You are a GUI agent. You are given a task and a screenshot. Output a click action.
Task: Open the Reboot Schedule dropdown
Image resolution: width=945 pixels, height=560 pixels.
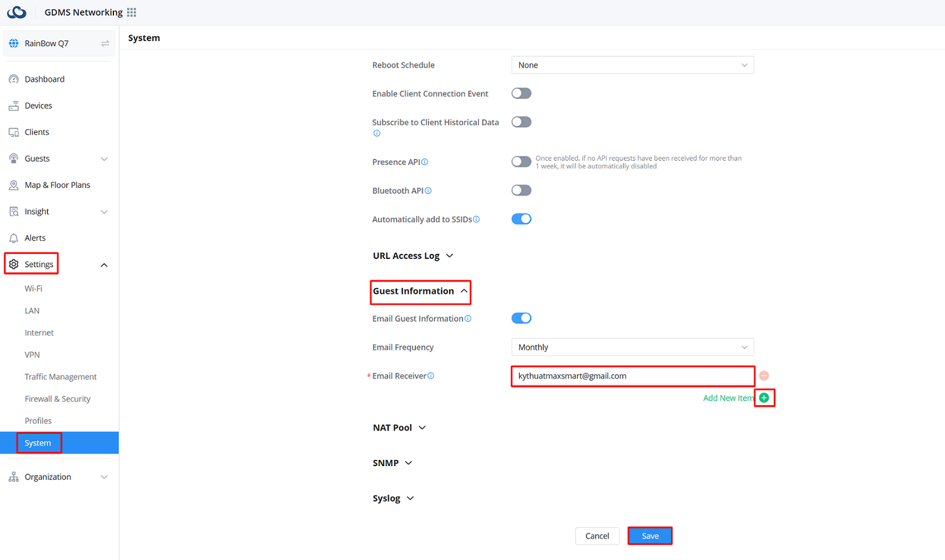pos(632,64)
